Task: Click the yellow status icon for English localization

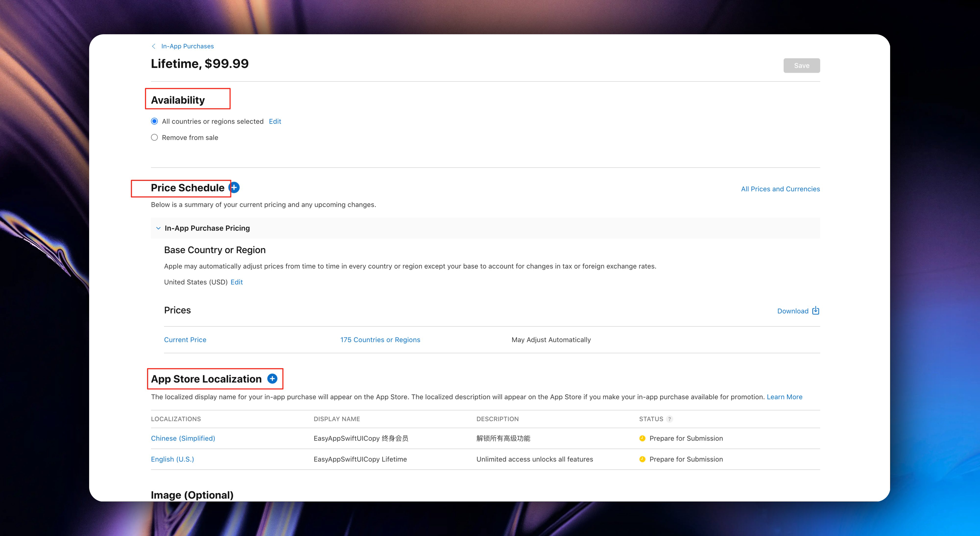Action: coord(642,459)
